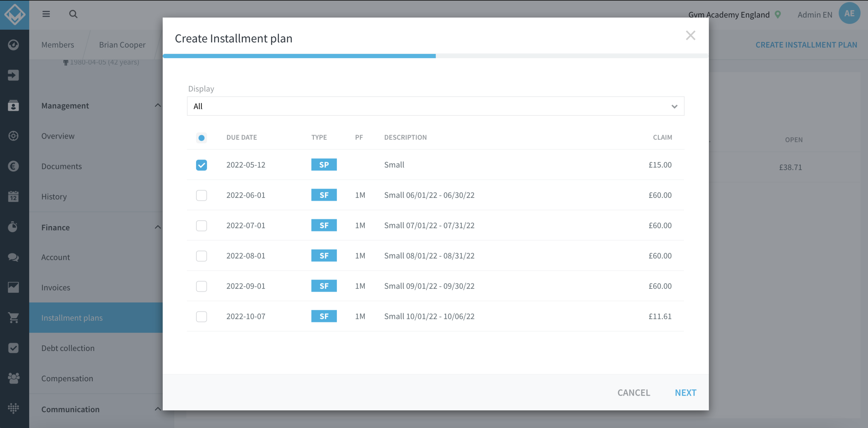Open the hamburger menu icon
The width and height of the screenshot is (868, 428).
tap(46, 14)
